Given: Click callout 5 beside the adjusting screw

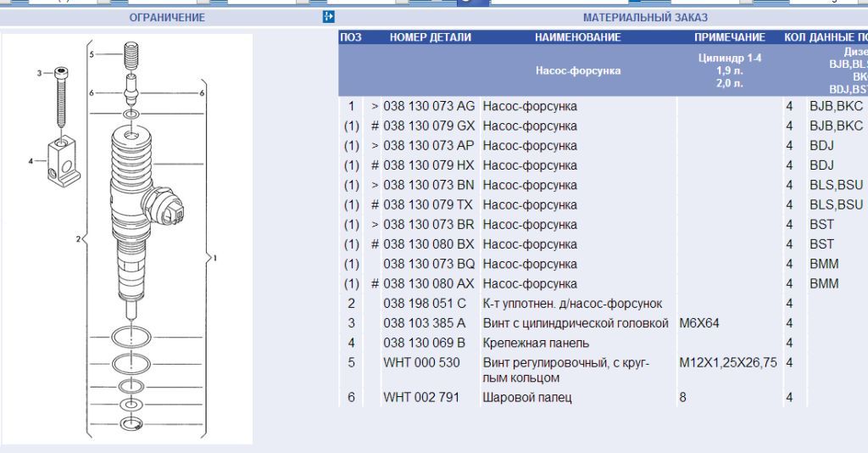Looking at the screenshot, I should point(92,54).
